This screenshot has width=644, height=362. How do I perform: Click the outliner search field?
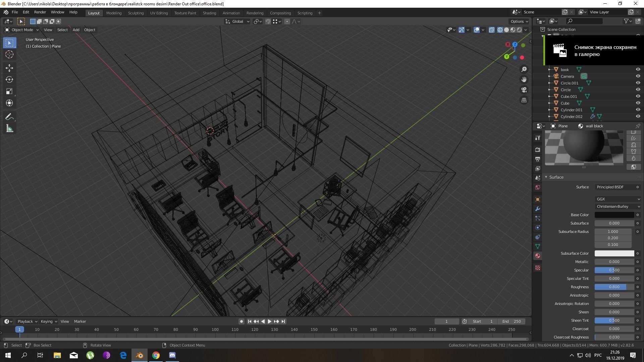click(584, 21)
